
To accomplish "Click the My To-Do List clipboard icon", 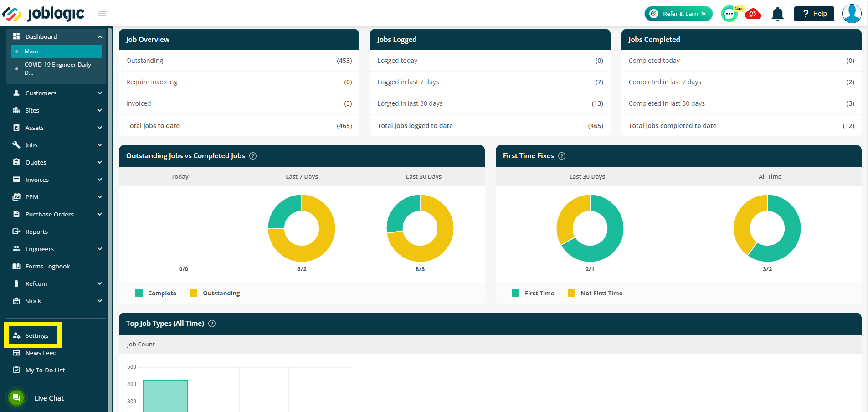I will tap(16, 370).
